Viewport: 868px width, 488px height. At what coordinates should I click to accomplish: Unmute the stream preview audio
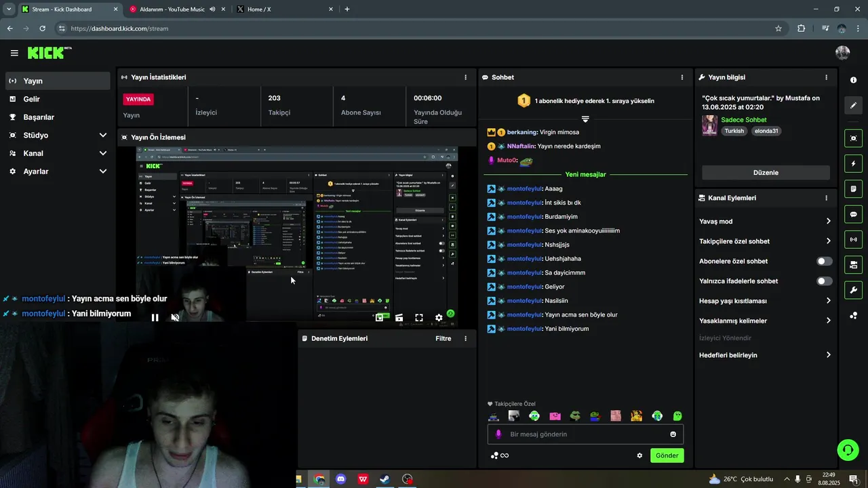[175, 317]
